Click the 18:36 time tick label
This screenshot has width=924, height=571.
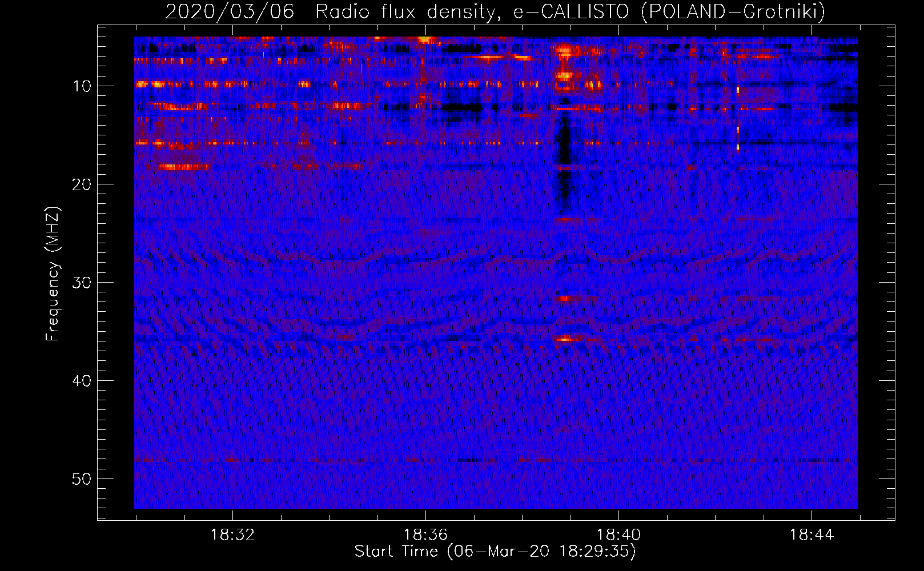[425, 535]
